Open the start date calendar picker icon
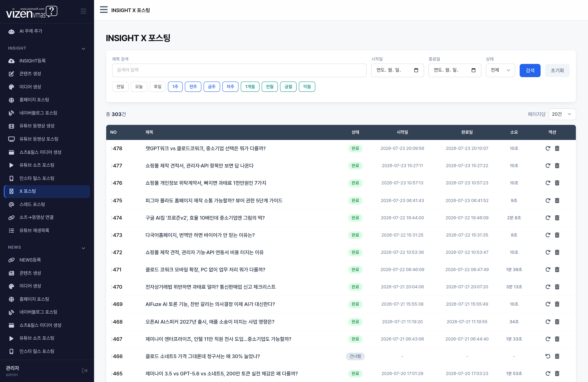 [416, 70]
